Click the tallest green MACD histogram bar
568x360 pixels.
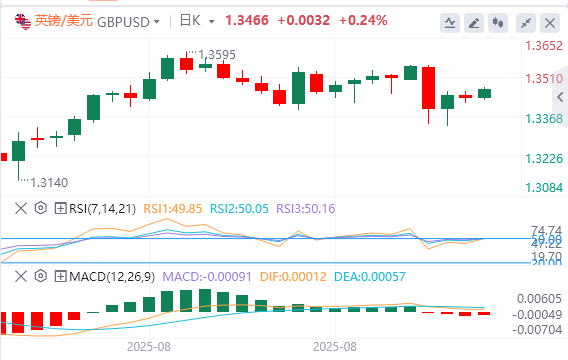click(205, 301)
